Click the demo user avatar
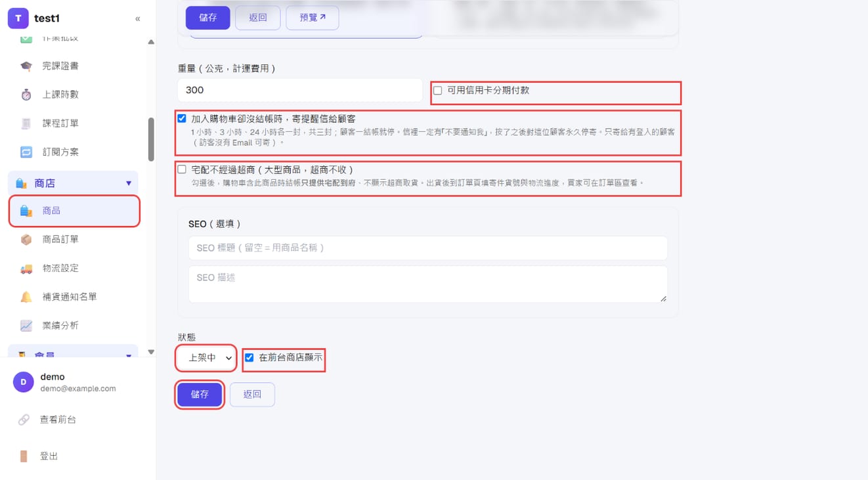 pyautogui.click(x=24, y=382)
